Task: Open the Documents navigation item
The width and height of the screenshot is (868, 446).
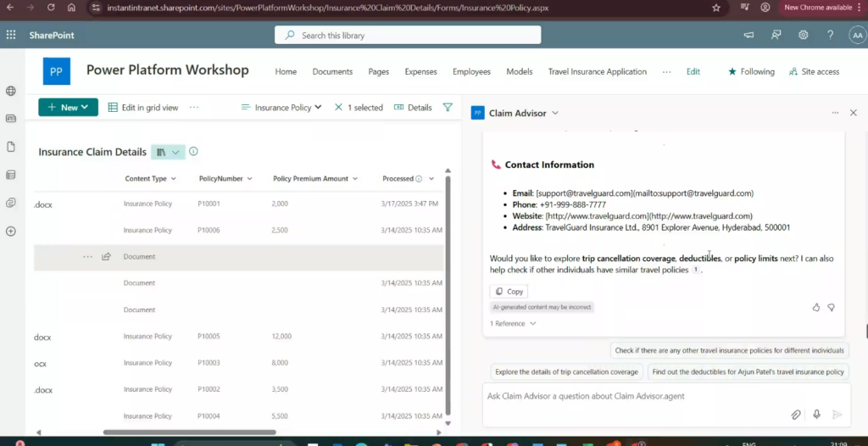Action: pyautogui.click(x=332, y=71)
